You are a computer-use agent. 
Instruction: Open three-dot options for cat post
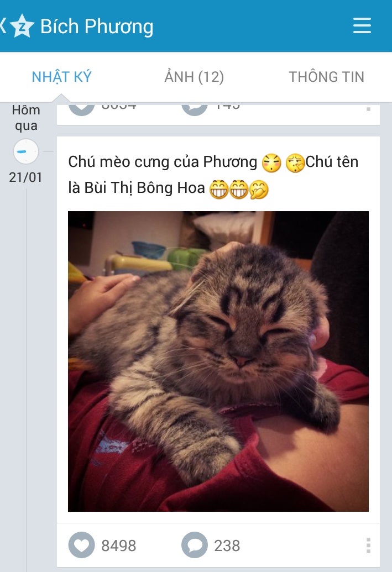pos(368,545)
